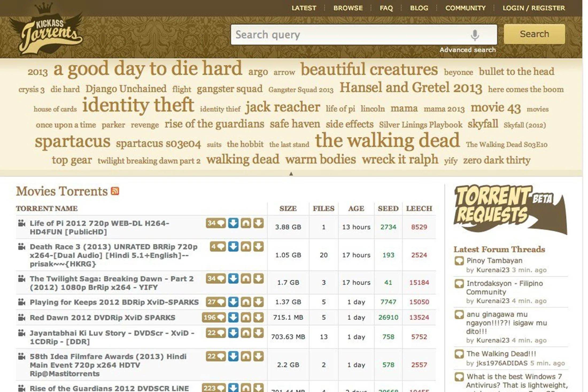Open 34 comments on Twilight Breaking Dawn torrent
Viewport: 588px width, 392px height.
(215, 279)
